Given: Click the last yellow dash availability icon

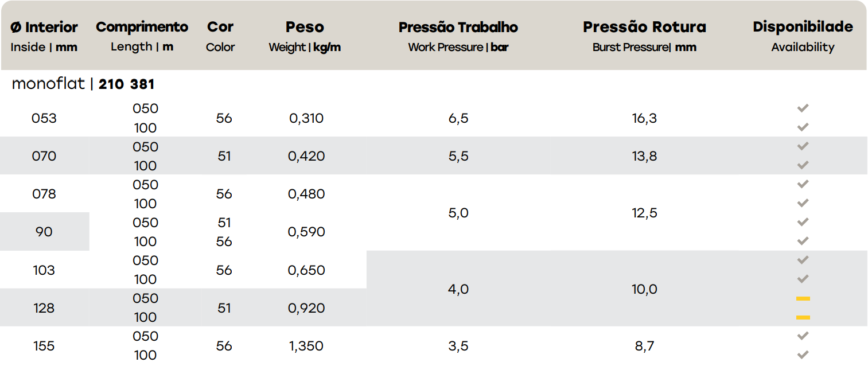Looking at the screenshot, I should point(803,318).
